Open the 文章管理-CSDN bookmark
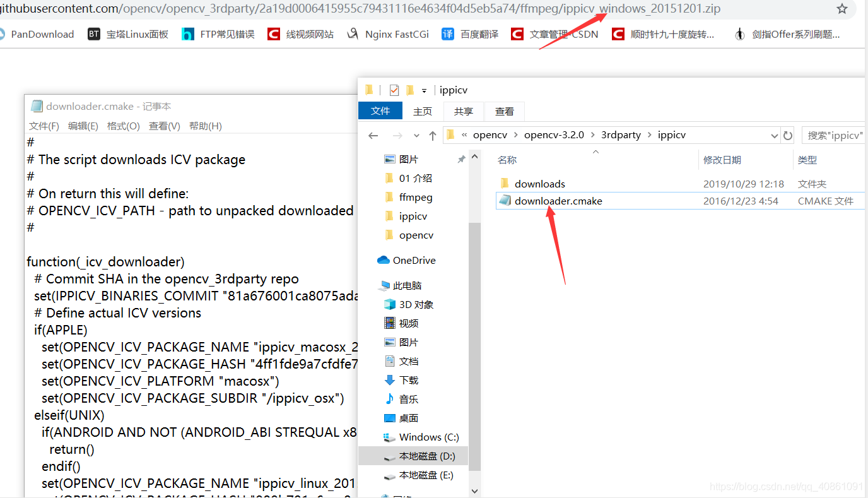Image resolution: width=868 pixels, height=498 pixels. tap(554, 34)
